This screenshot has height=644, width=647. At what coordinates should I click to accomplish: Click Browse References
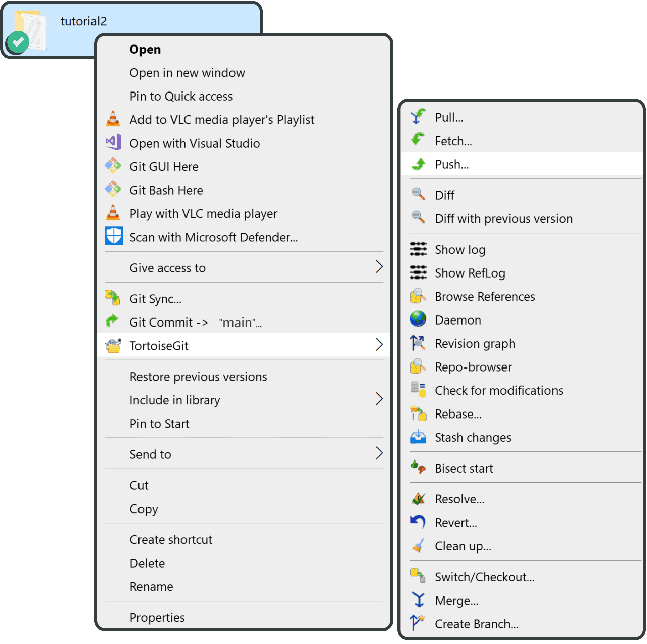pyautogui.click(x=485, y=296)
